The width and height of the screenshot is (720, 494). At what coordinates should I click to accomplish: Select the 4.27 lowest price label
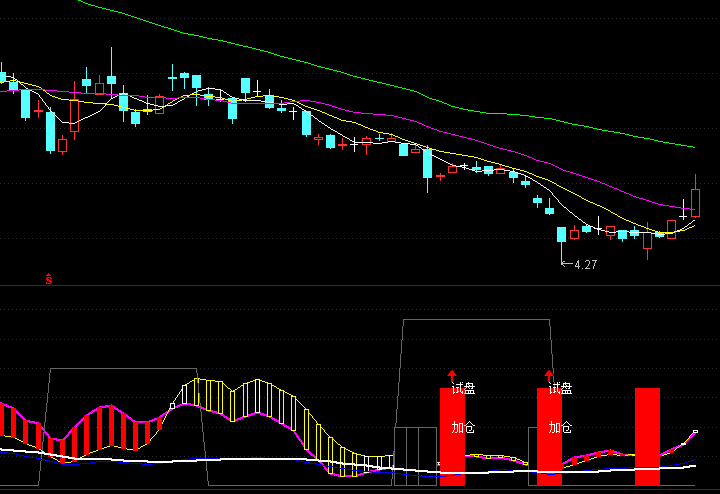[x=585, y=265]
